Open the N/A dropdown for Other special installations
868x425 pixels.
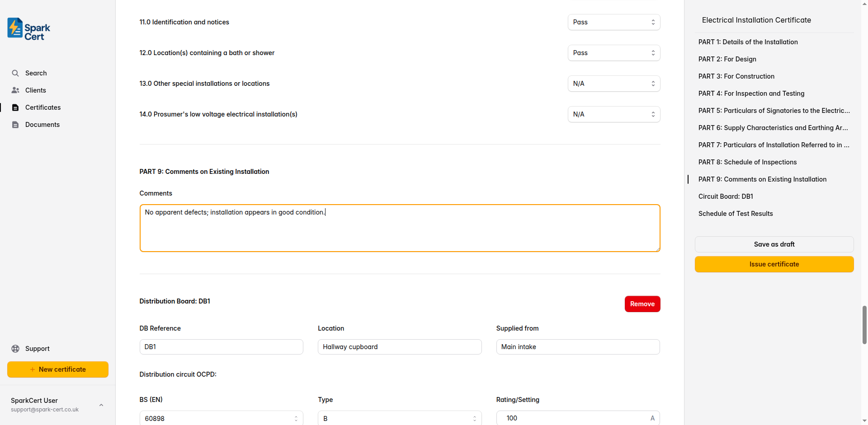613,83
